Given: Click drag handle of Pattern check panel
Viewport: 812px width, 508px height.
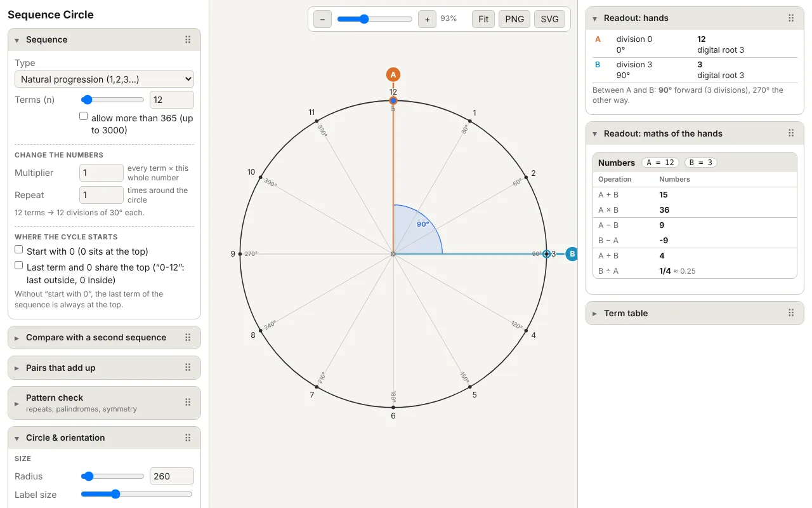Looking at the screenshot, I should pos(188,402).
